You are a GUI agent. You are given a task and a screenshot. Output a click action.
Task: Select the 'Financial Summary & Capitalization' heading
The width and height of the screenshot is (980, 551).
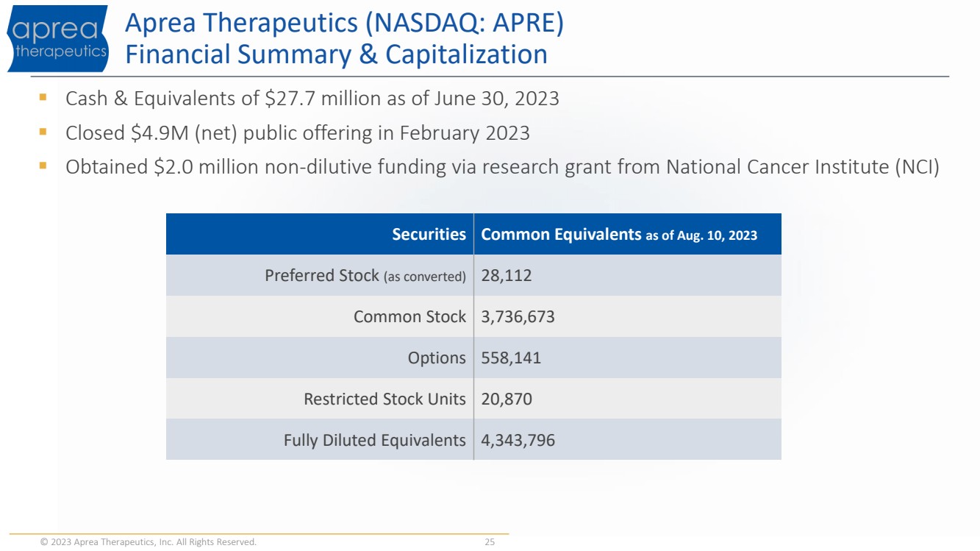pos(336,54)
